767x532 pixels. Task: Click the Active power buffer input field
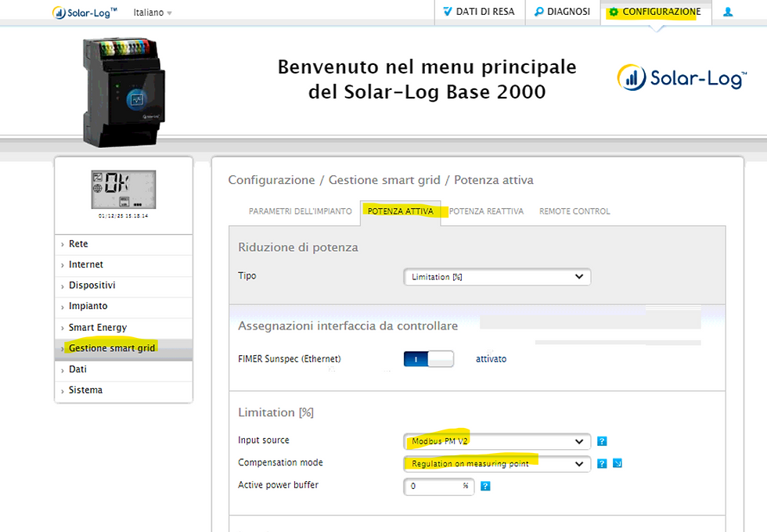point(439,486)
